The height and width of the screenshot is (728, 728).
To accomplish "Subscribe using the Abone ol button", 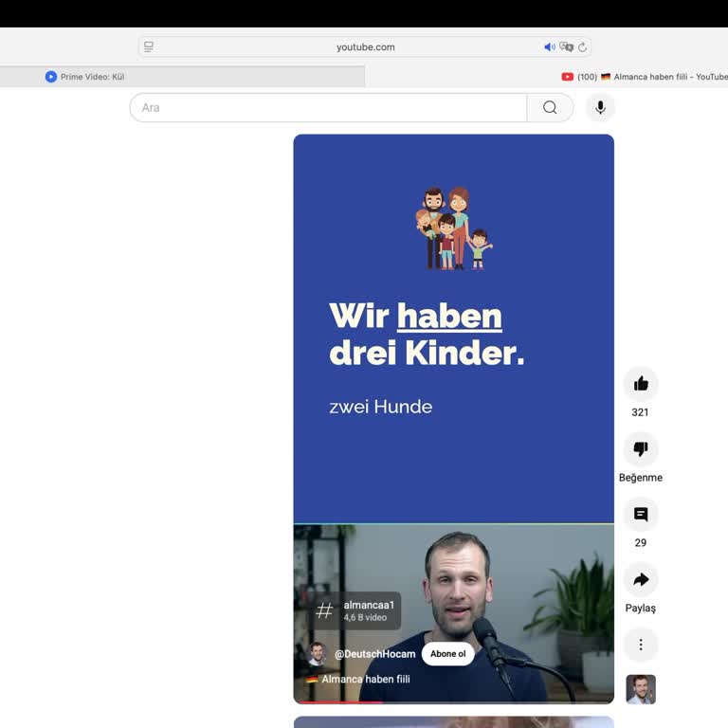I will point(447,654).
